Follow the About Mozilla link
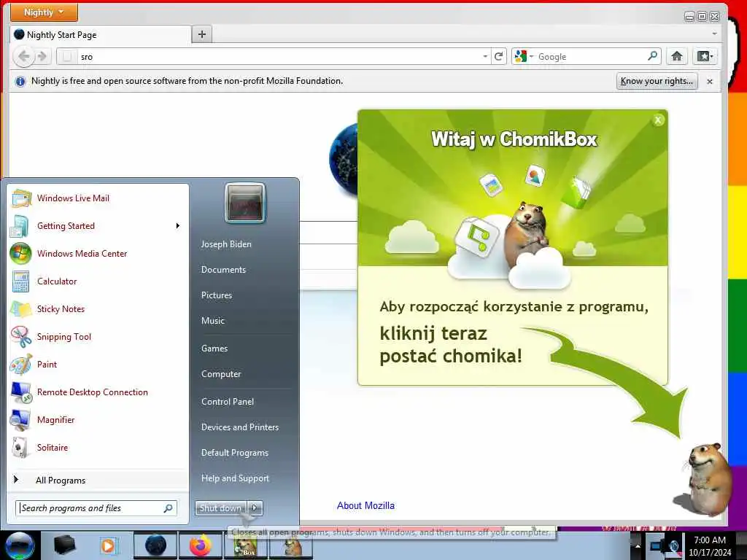The image size is (747, 560). pyautogui.click(x=365, y=506)
